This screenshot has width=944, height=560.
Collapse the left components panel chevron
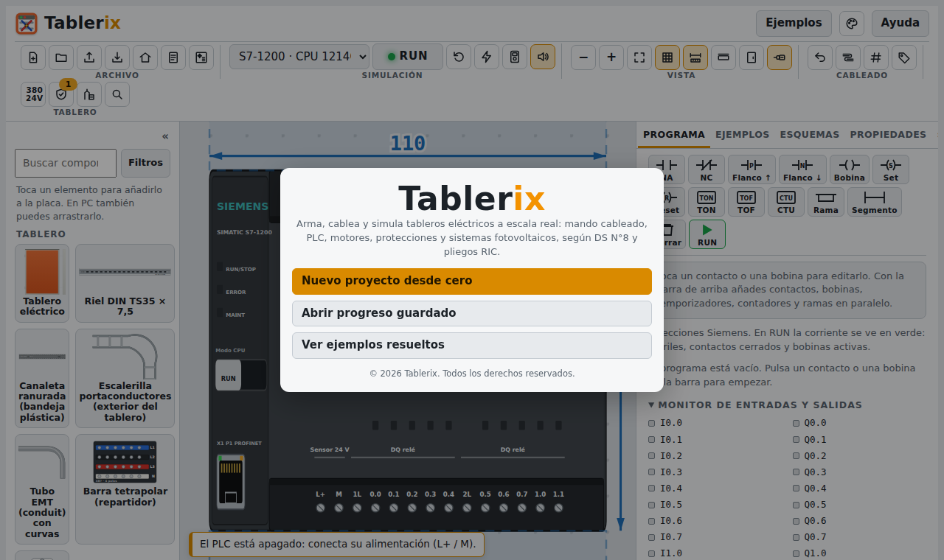165,136
